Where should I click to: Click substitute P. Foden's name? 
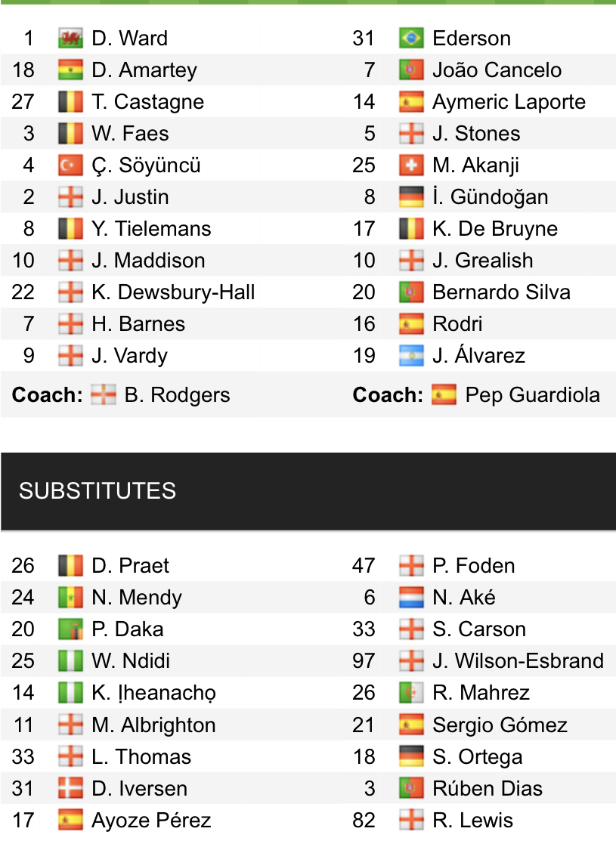click(x=473, y=566)
